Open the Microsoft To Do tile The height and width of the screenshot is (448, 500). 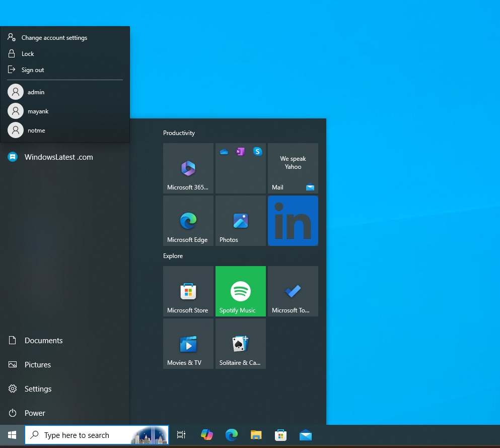pos(293,291)
